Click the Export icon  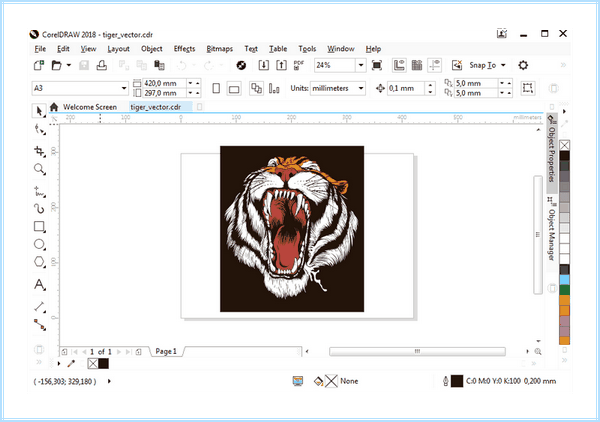coord(281,65)
